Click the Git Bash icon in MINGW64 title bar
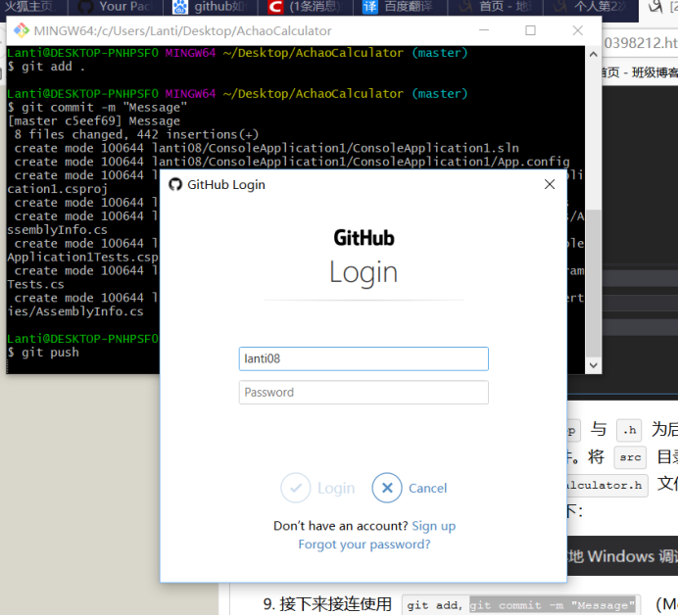 [x=22, y=30]
